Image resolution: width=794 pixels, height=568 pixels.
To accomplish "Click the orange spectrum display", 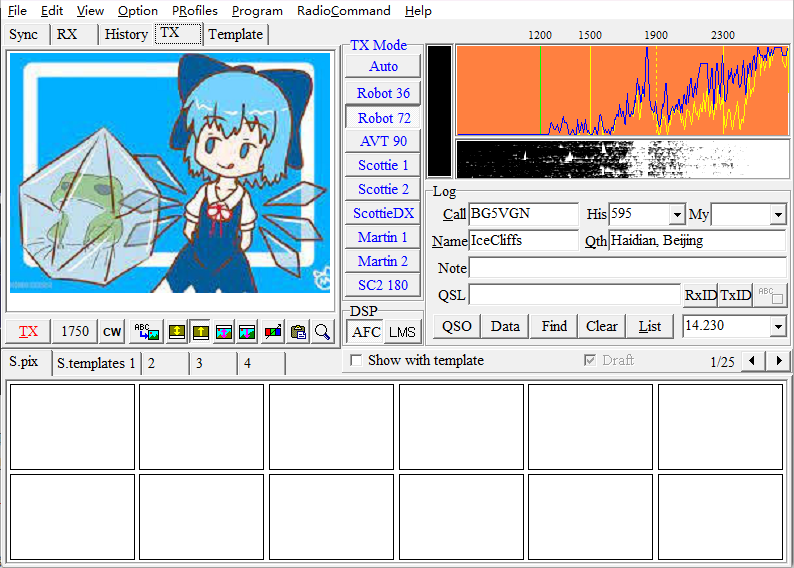I will click(x=622, y=90).
